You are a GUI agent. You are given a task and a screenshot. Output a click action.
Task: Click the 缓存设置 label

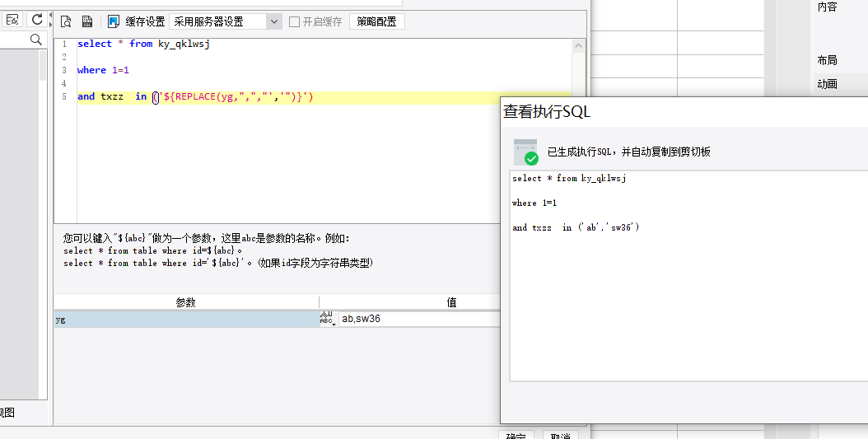pyautogui.click(x=145, y=21)
